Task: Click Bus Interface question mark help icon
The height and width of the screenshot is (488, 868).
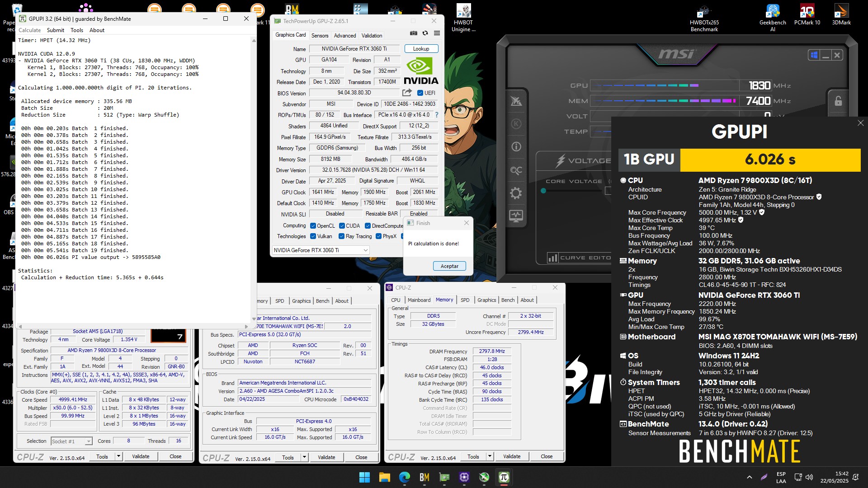Action: [x=437, y=115]
